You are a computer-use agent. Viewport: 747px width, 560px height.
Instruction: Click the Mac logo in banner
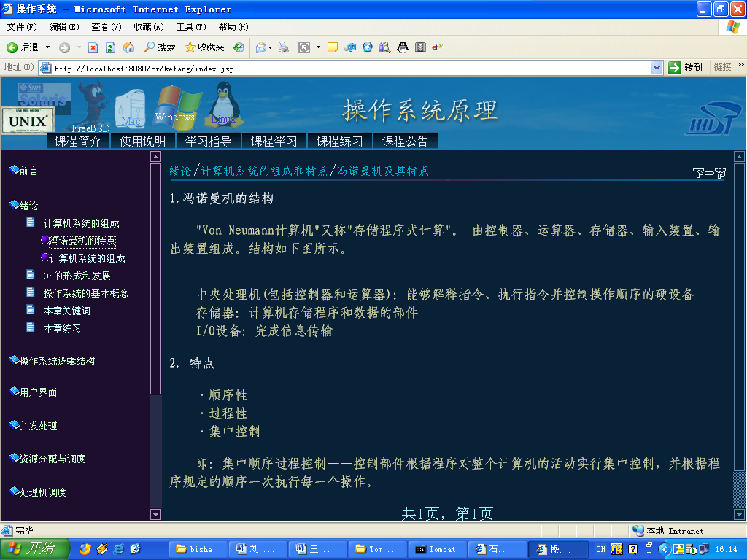[x=131, y=109]
